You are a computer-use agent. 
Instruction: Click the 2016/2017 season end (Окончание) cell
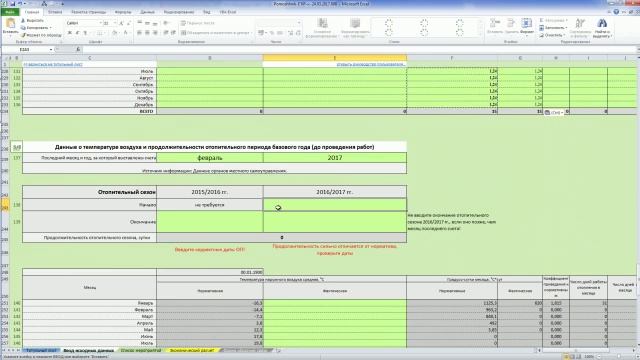tap(335, 222)
